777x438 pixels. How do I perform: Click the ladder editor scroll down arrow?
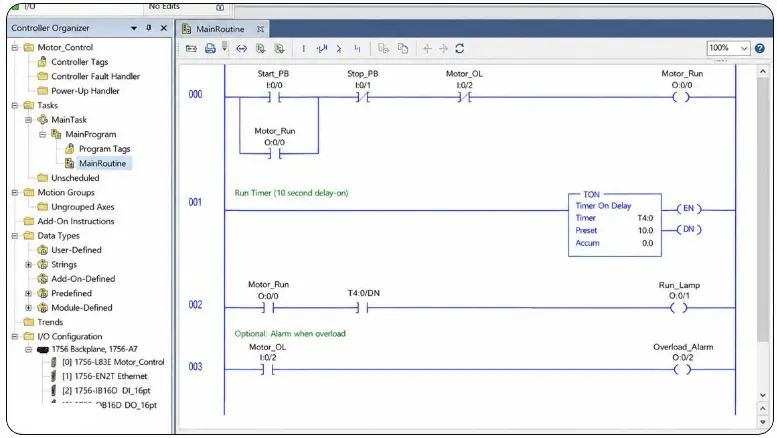(763, 395)
